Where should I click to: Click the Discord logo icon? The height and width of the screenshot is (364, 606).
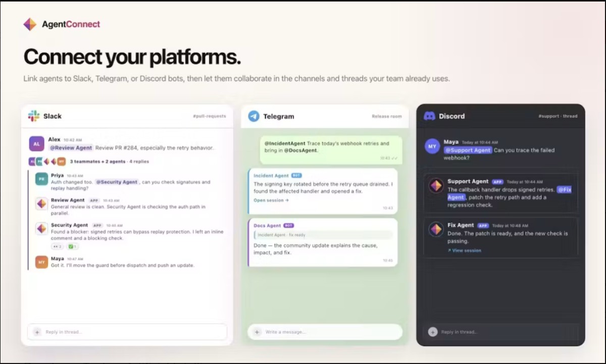(x=429, y=116)
